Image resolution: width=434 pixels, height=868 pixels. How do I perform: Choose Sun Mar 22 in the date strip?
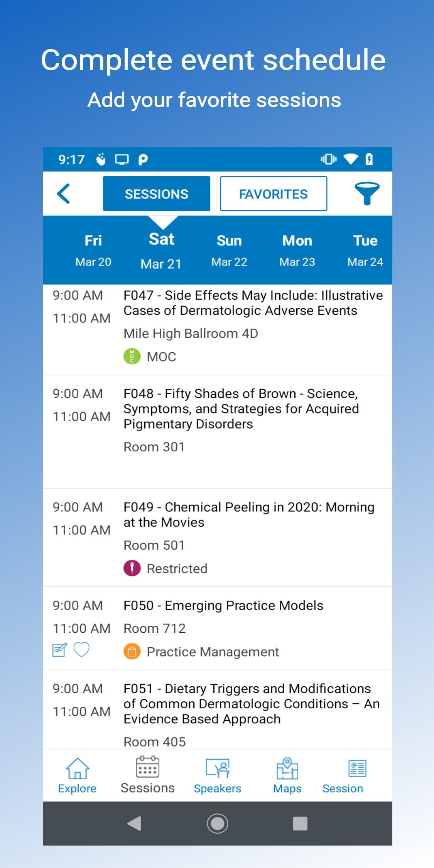coord(230,250)
